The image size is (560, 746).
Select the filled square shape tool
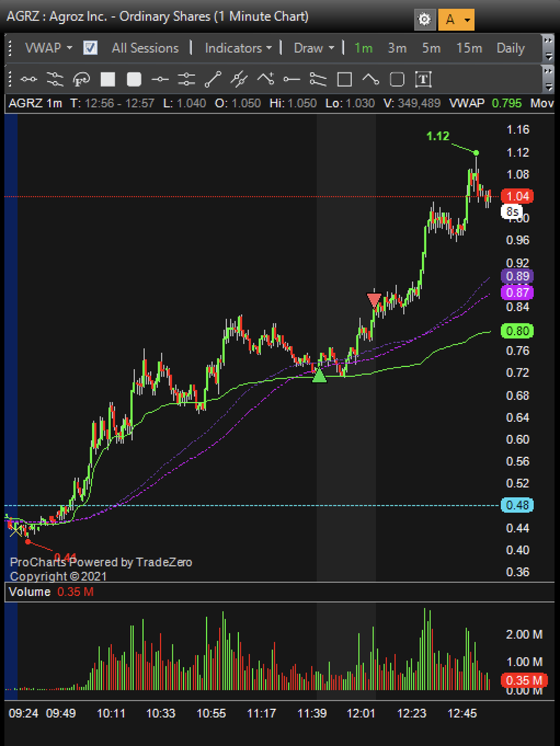(108, 80)
